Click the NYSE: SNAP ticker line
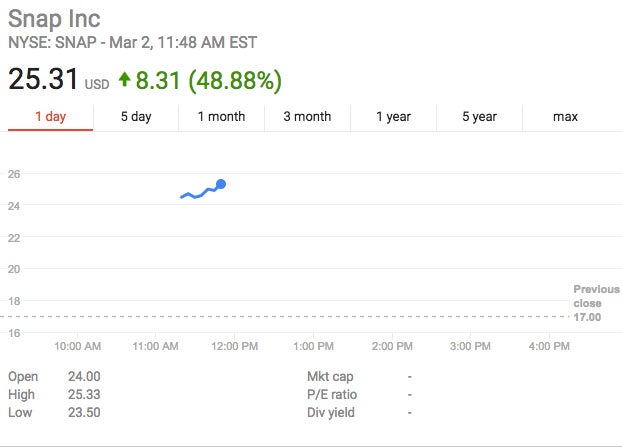 (132, 42)
